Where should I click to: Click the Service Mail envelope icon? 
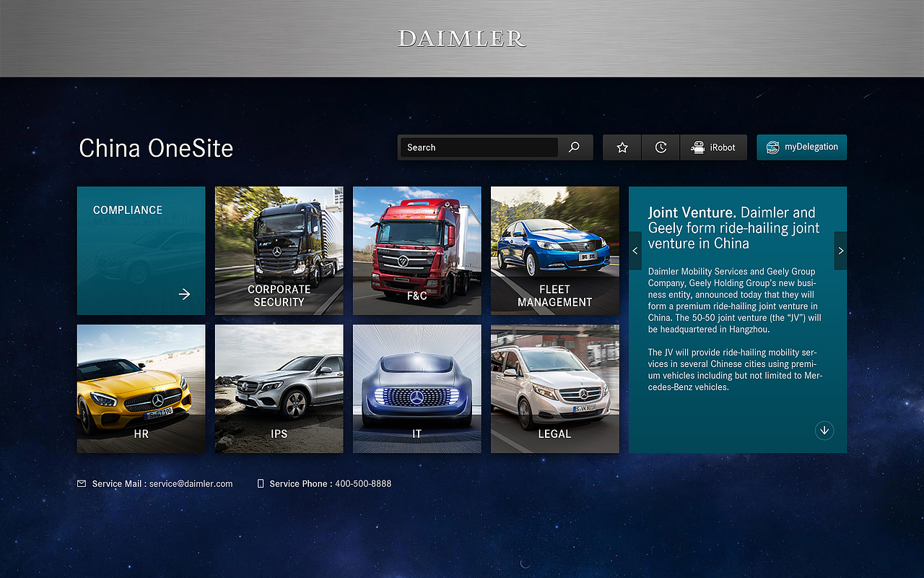(82, 483)
